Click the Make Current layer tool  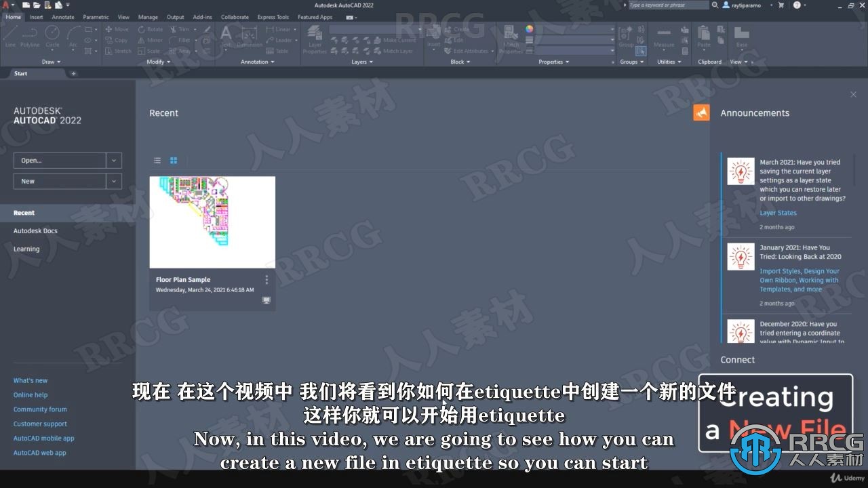click(x=395, y=40)
